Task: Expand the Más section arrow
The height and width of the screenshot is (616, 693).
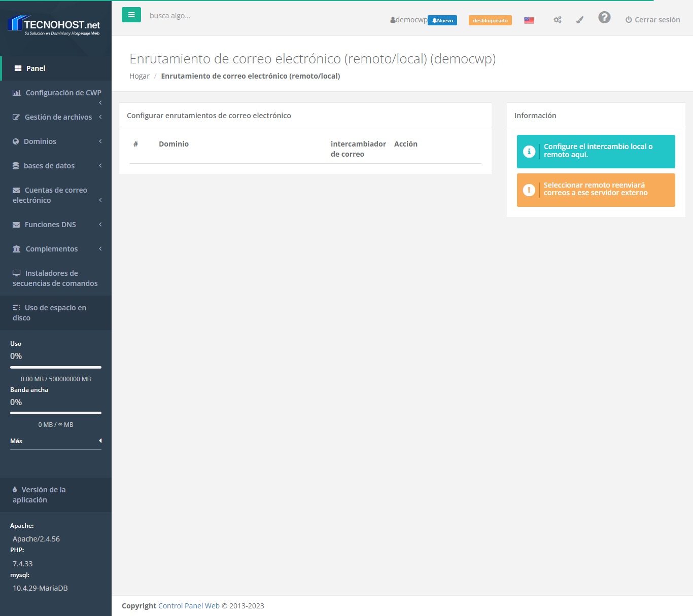Action: tap(100, 441)
